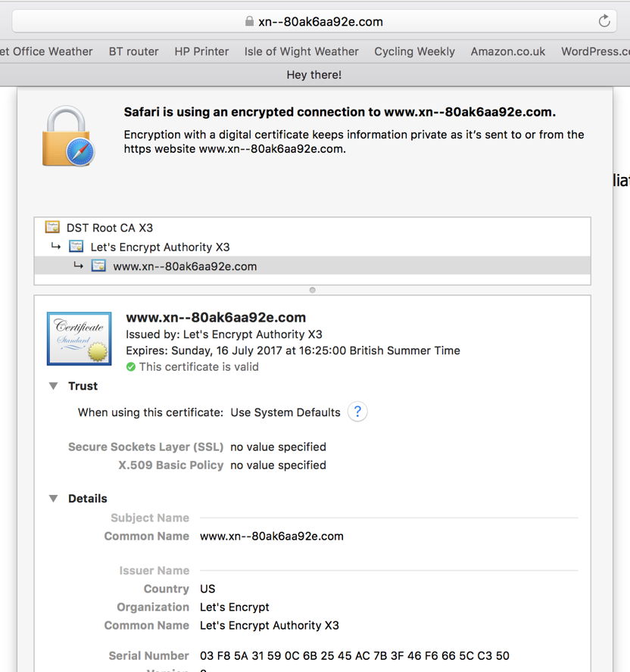Click the large Certificate Standard image
Viewport: 630px width, 672px height.
click(x=79, y=339)
